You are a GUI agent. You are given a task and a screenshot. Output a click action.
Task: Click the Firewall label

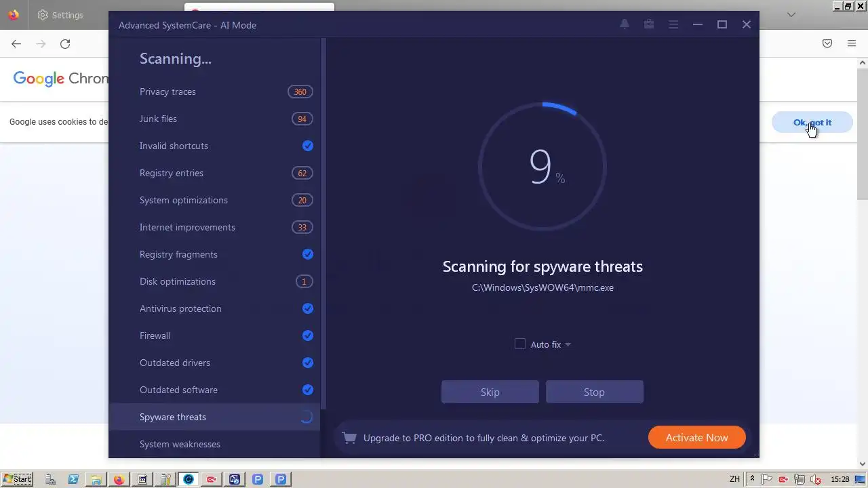click(155, 335)
